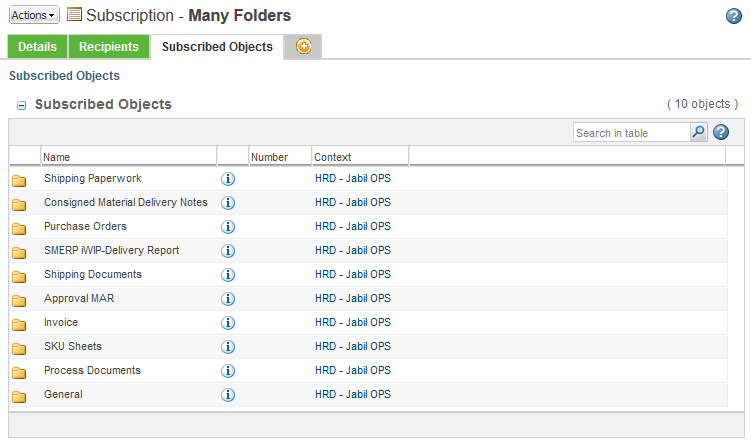
Task: Click the orange add-tab plus icon
Action: (303, 46)
